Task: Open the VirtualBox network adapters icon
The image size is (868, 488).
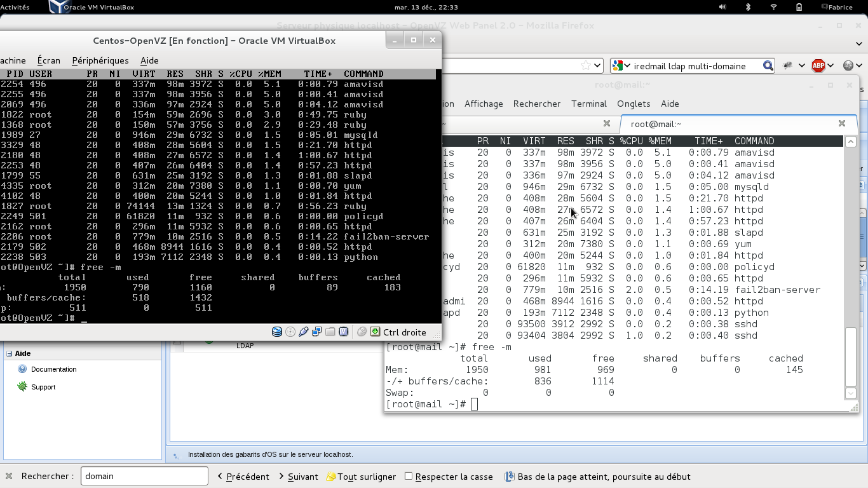Action: [x=316, y=332]
